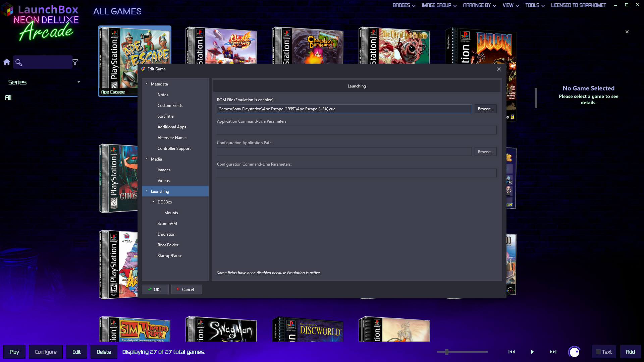This screenshot has height=362, width=644.
Task: Open the IMAGE GROUP menu
Action: [439, 5]
